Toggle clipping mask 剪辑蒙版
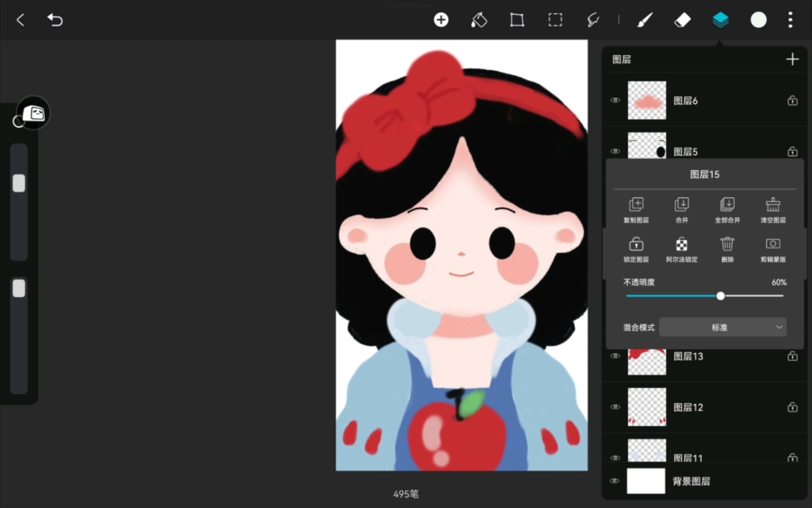Viewport: 812px width, 508px height. (773, 250)
